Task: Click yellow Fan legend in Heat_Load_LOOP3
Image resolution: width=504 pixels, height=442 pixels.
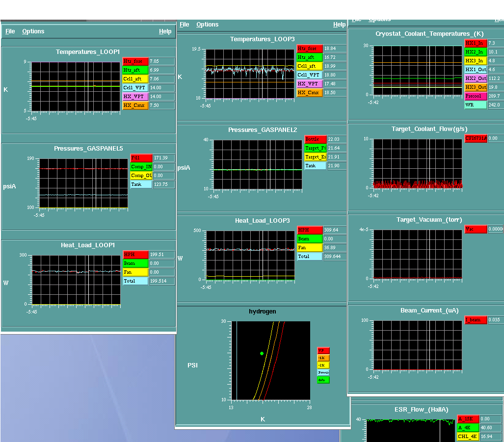Action: tap(310, 248)
